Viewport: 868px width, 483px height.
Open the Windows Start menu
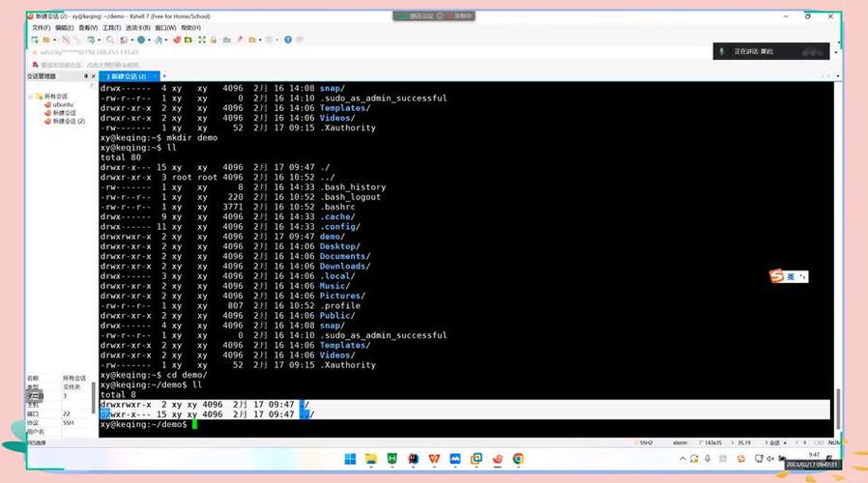[350, 459]
